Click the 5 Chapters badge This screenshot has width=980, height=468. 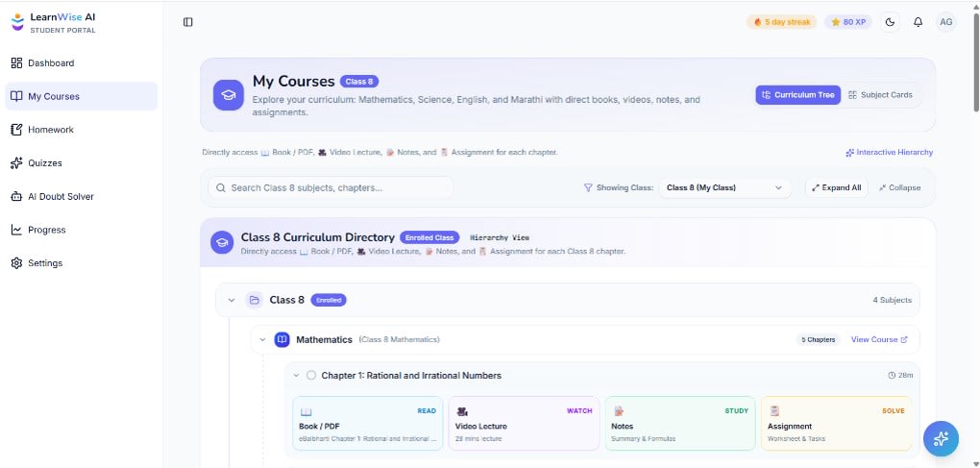pyautogui.click(x=819, y=339)
